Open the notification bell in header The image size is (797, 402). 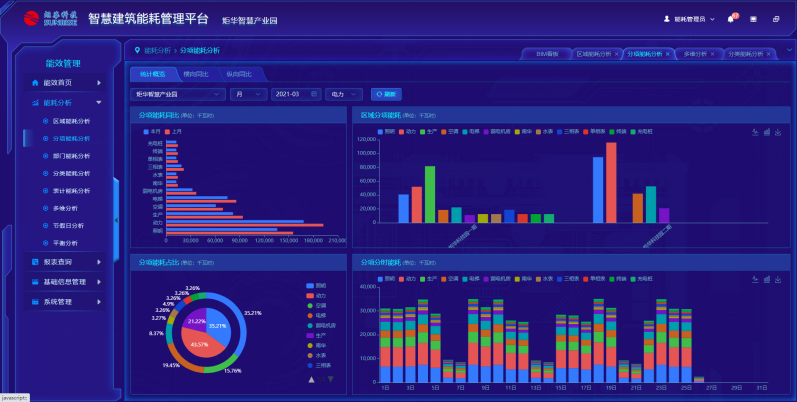(730, 19)
